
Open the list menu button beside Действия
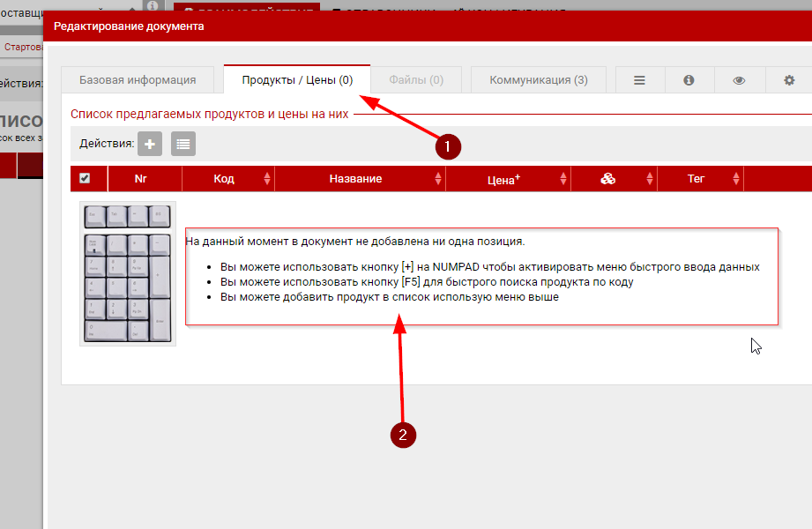[x=183, y=144]
